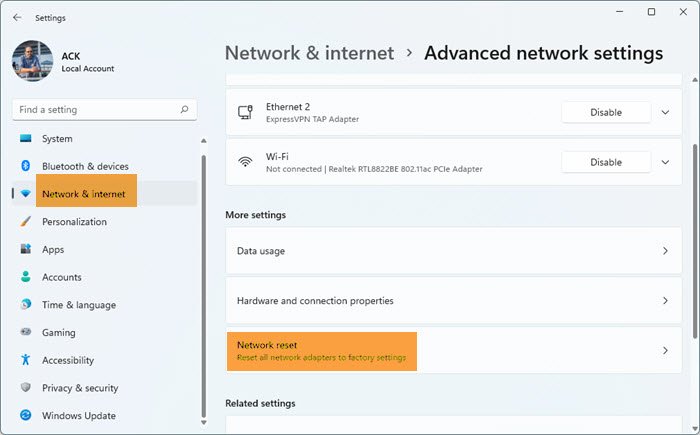This screenshot has height=435, width=700.
Task: Disable the Ethernet 2 adapter
Action: tap(606, 113)
